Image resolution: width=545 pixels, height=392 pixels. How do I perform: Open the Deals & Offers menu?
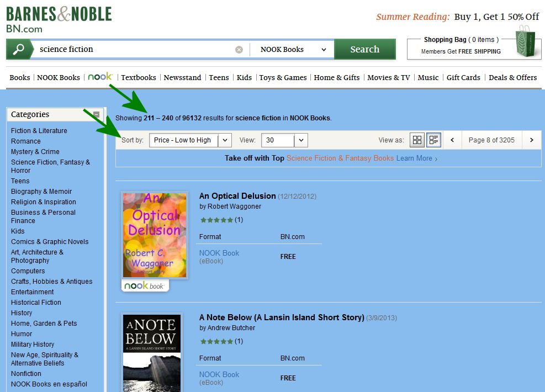512,77
